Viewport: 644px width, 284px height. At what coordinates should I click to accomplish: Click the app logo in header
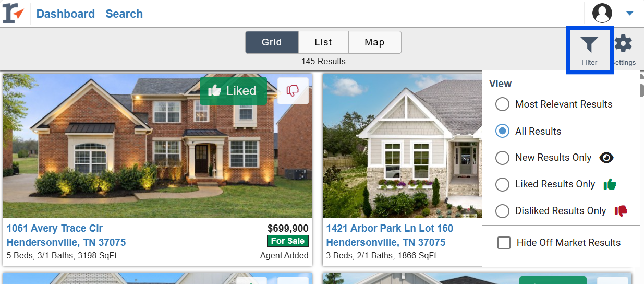[13, 14]
